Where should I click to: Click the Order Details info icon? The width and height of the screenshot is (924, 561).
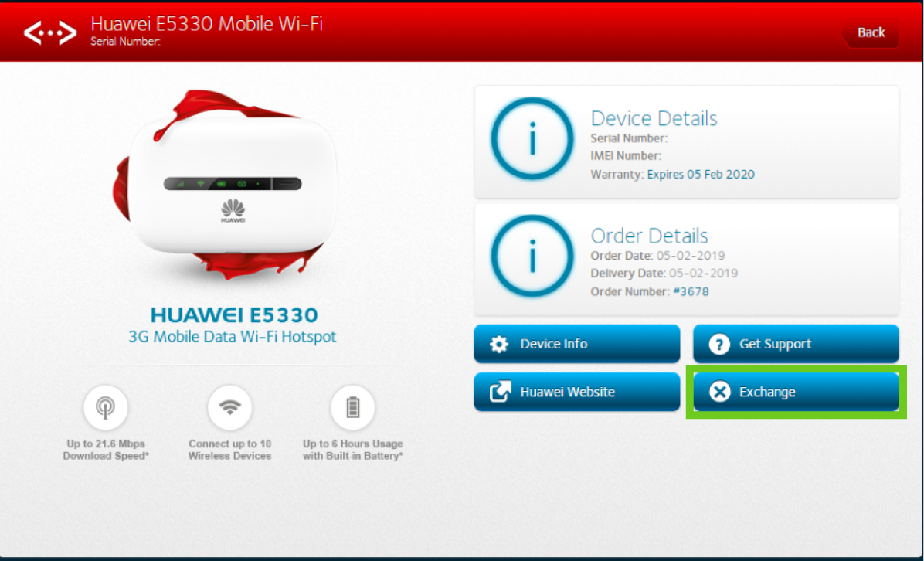[532, 257]
